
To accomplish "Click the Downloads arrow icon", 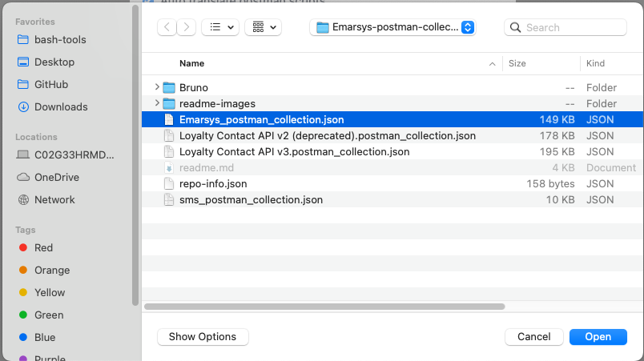I will (x=23, y=106).
